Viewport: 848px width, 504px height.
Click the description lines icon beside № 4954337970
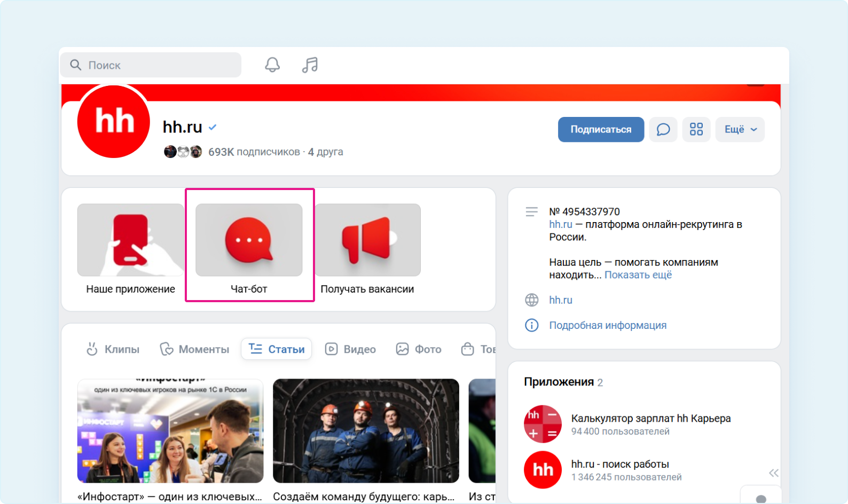tap(532, 212)
